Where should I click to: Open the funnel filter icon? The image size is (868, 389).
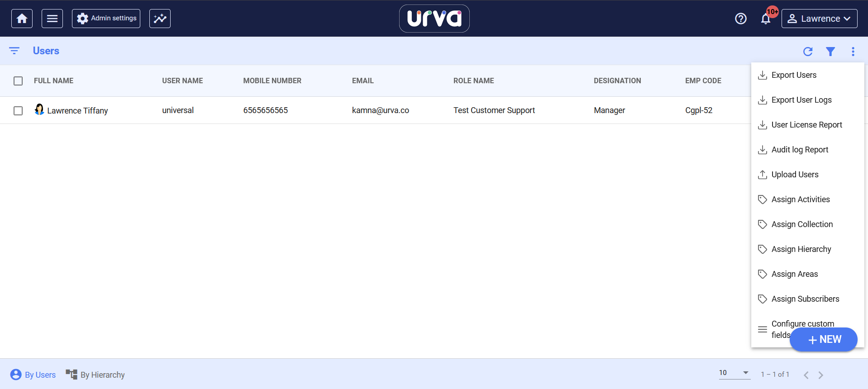pos(830,52)
